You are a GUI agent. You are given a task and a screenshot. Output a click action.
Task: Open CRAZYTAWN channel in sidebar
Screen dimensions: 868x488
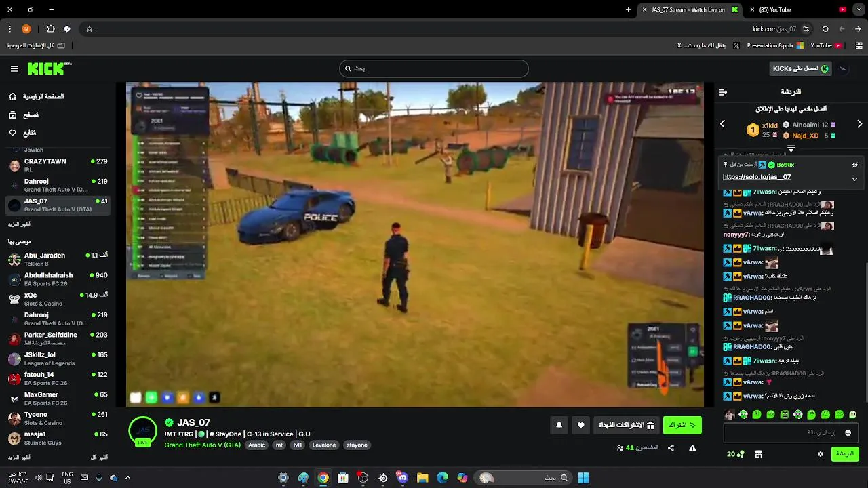pyautogui.click(x=57, y=165)
